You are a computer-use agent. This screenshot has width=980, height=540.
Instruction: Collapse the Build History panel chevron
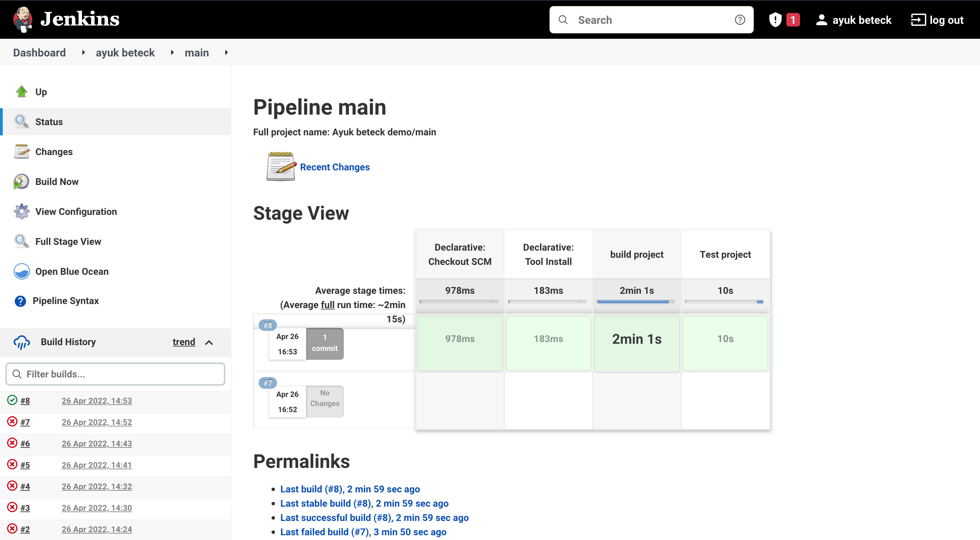click(x=209, y=342)
